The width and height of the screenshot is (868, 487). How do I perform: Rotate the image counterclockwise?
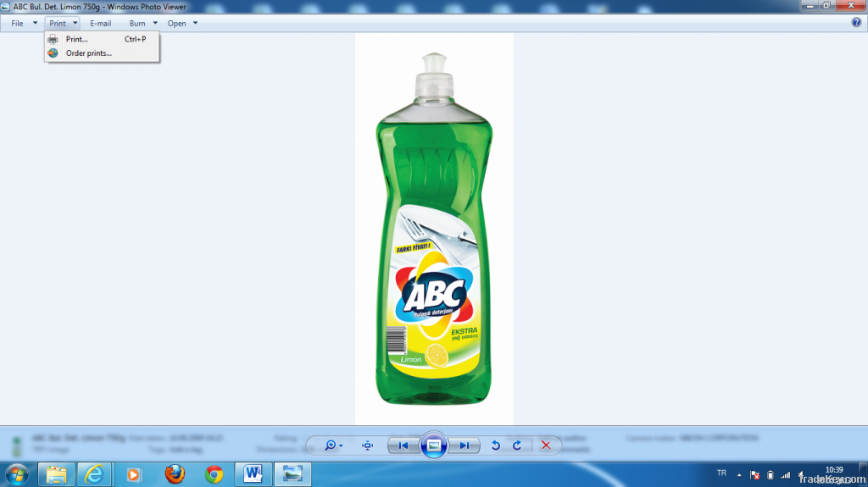495,445
